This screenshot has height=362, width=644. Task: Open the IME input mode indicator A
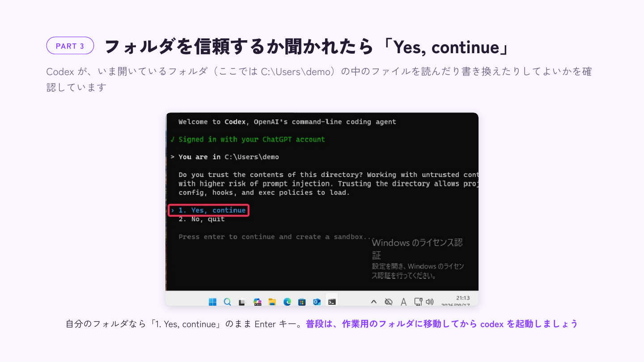pos(403,302)
